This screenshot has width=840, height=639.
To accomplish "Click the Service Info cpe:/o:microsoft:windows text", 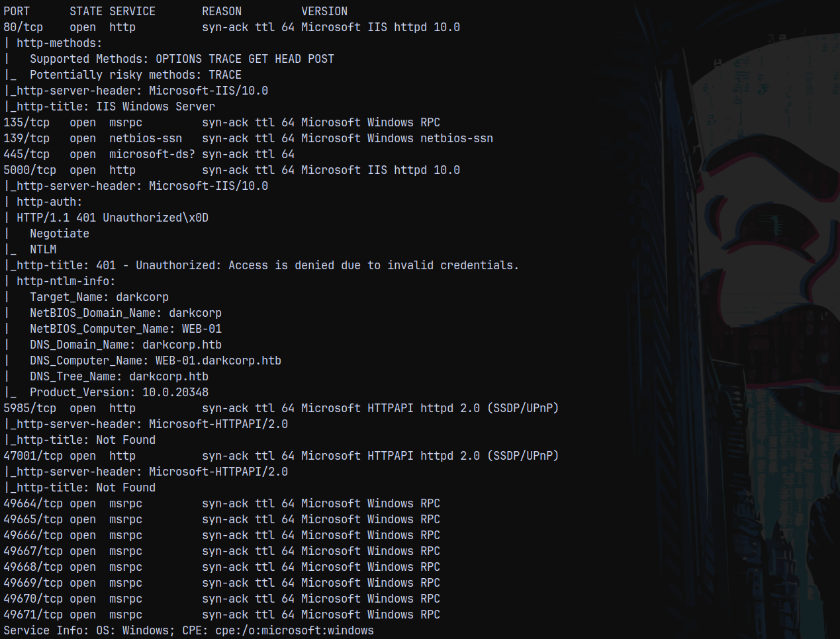I will tap(295, 630).
